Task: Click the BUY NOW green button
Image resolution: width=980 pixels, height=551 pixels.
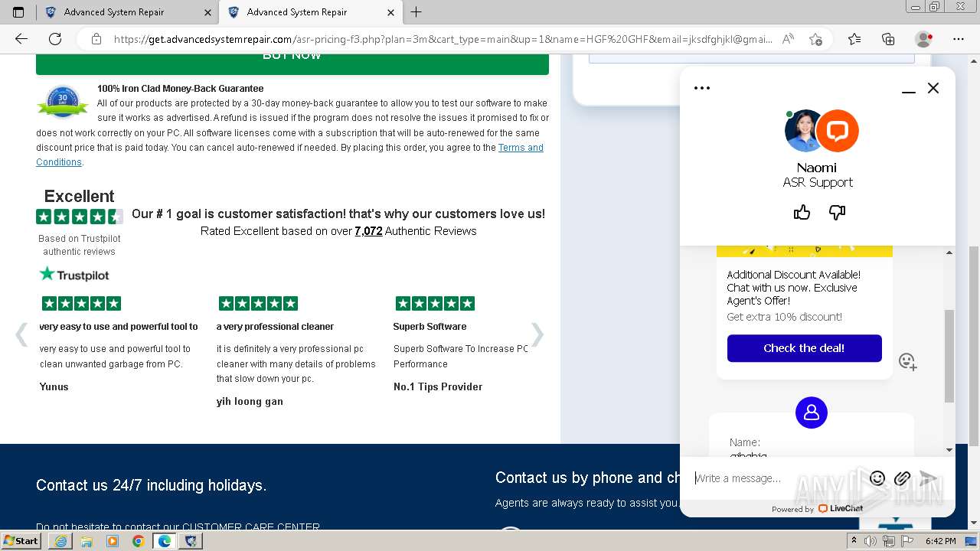Action: 292,63
